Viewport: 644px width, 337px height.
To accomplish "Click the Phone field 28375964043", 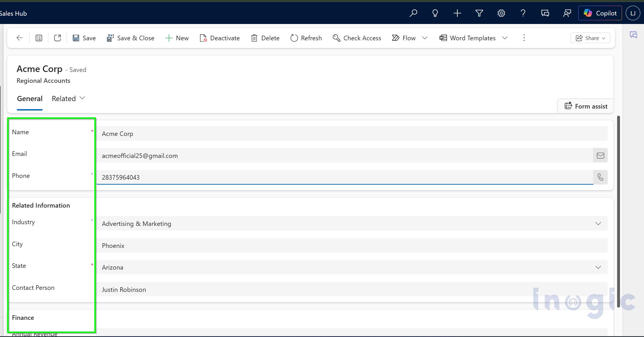I will pyautogui.click(x=345, y=177).
